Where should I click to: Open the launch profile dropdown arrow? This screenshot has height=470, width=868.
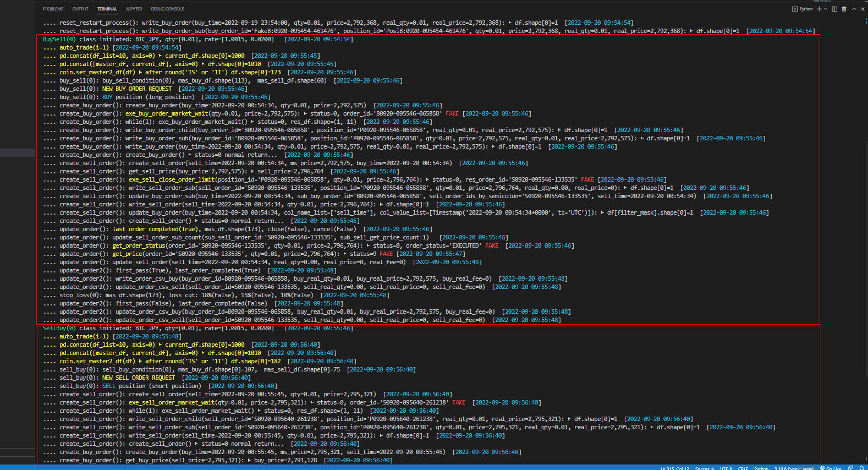(x=826, y=9)
